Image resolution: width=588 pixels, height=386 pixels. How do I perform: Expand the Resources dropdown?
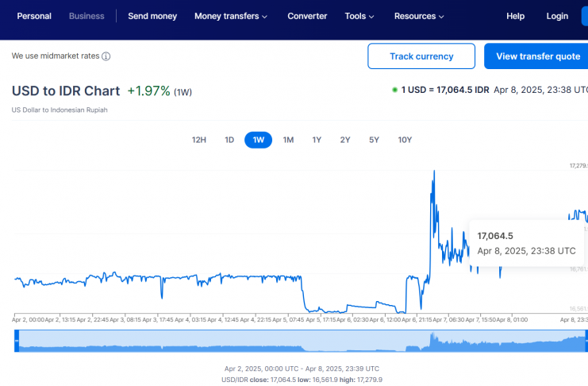[421, 16]
